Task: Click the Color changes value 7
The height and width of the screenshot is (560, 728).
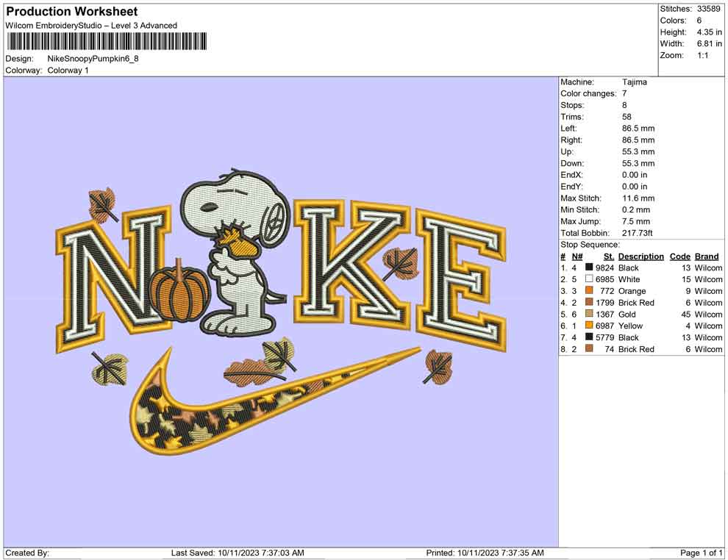Action: pos(624,94)
